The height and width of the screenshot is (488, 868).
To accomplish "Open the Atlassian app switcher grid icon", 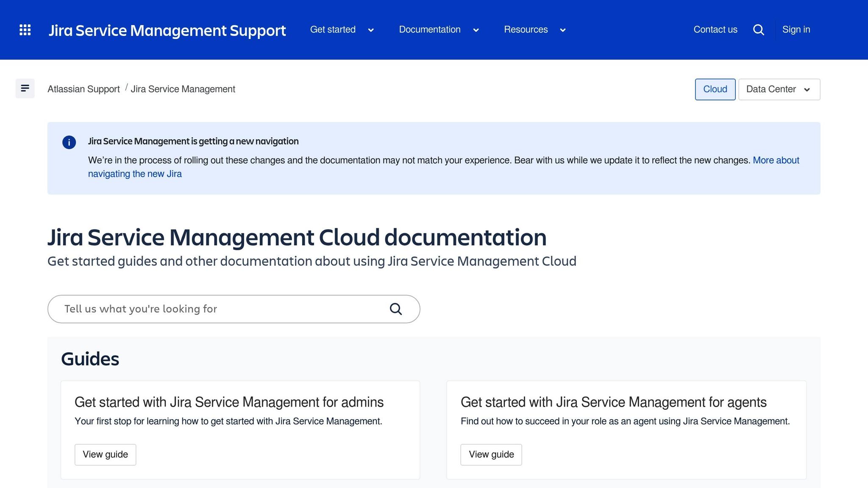I will 25,30.
